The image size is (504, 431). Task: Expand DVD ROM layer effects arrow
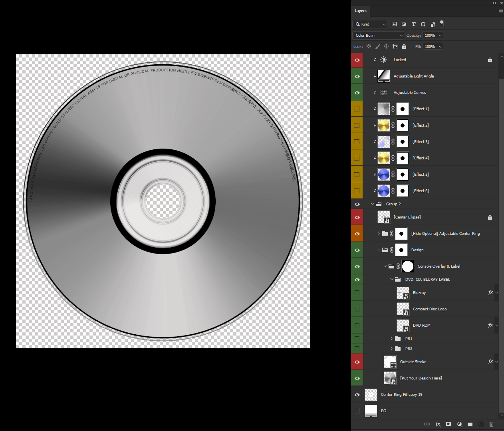[496, 325]
